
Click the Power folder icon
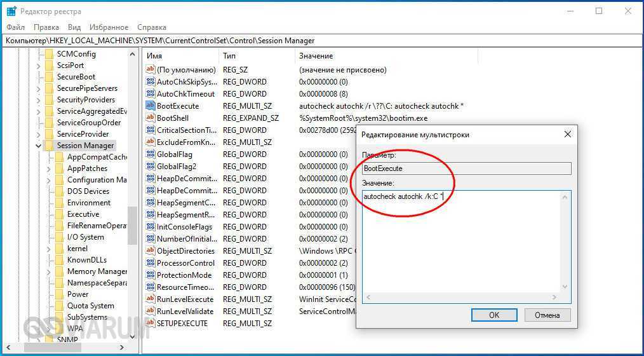[x=60, y=294]
